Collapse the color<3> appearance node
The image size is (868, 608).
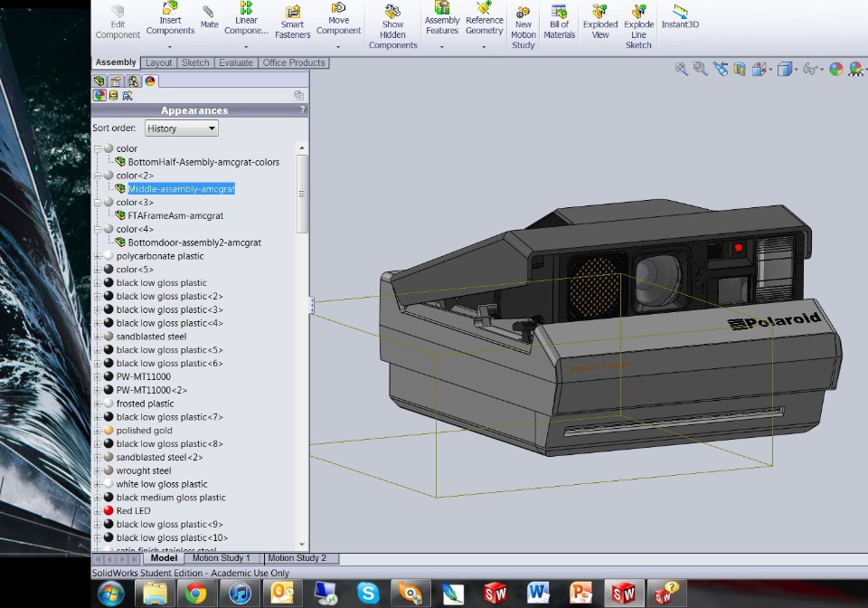[x=98, y=202]
